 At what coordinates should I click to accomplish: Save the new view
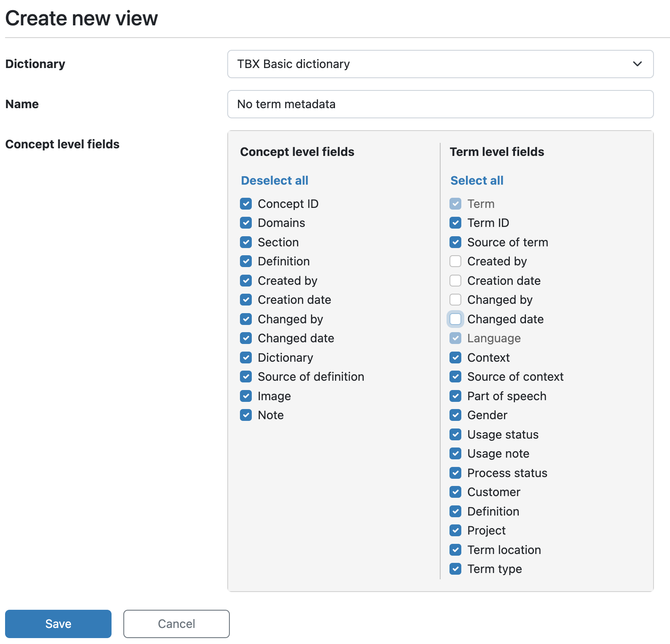pos(58,624)
